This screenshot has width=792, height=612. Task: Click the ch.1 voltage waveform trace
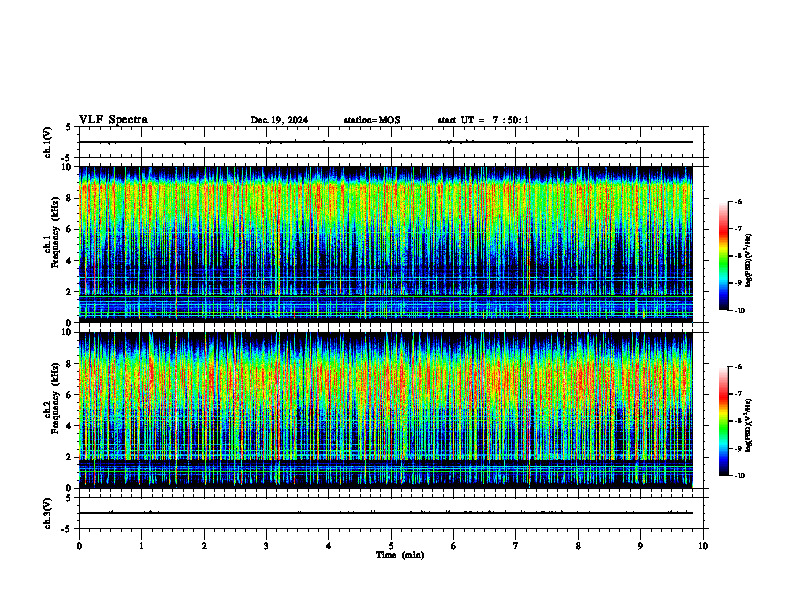(x=386, y=142)
